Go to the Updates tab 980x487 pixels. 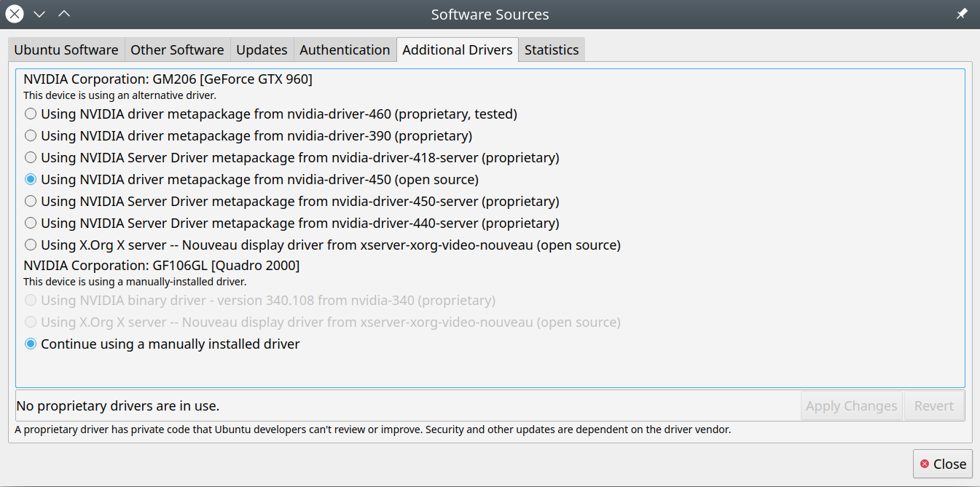pyautogui.click(x=262, y=50)
